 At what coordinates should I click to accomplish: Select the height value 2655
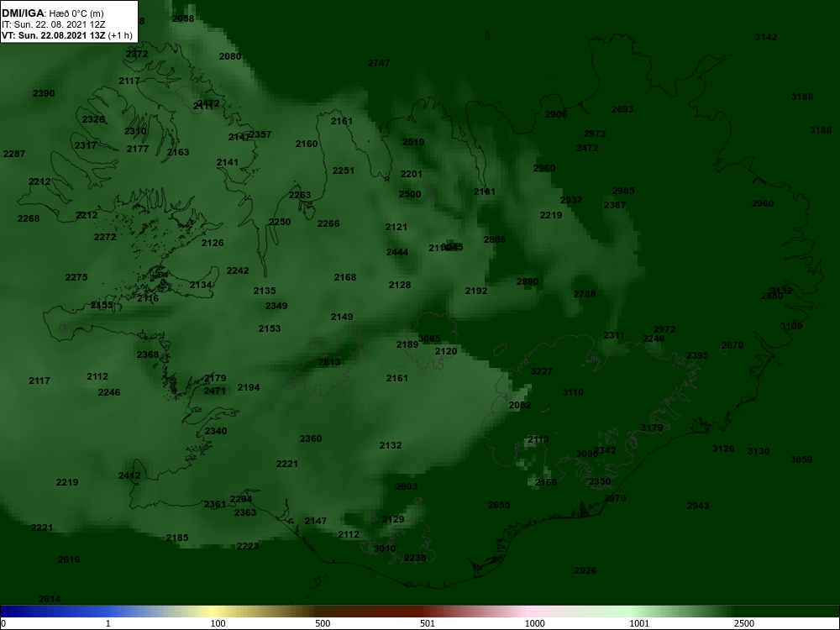499,505
